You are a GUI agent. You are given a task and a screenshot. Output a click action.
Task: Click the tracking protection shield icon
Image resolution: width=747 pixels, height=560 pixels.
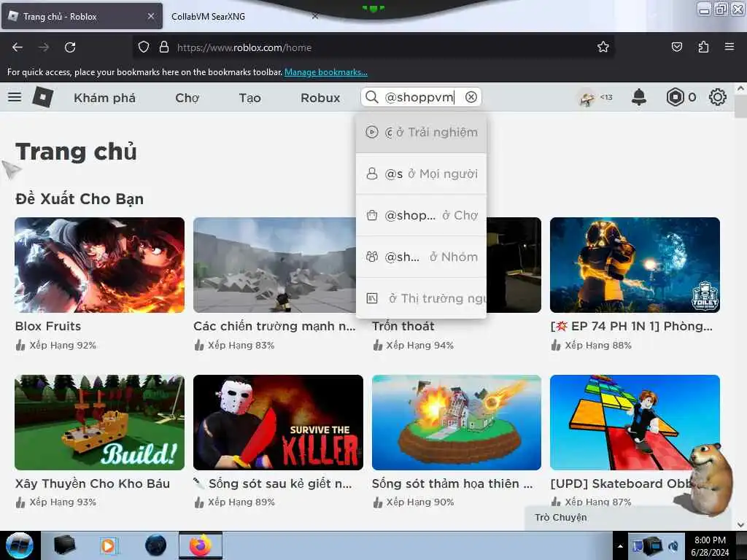pos(144,47)
